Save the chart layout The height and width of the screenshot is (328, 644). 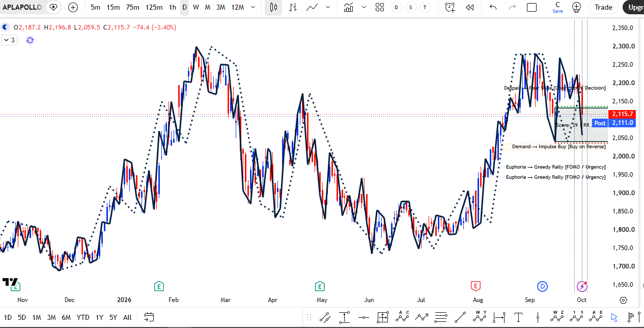click(558, 7)
